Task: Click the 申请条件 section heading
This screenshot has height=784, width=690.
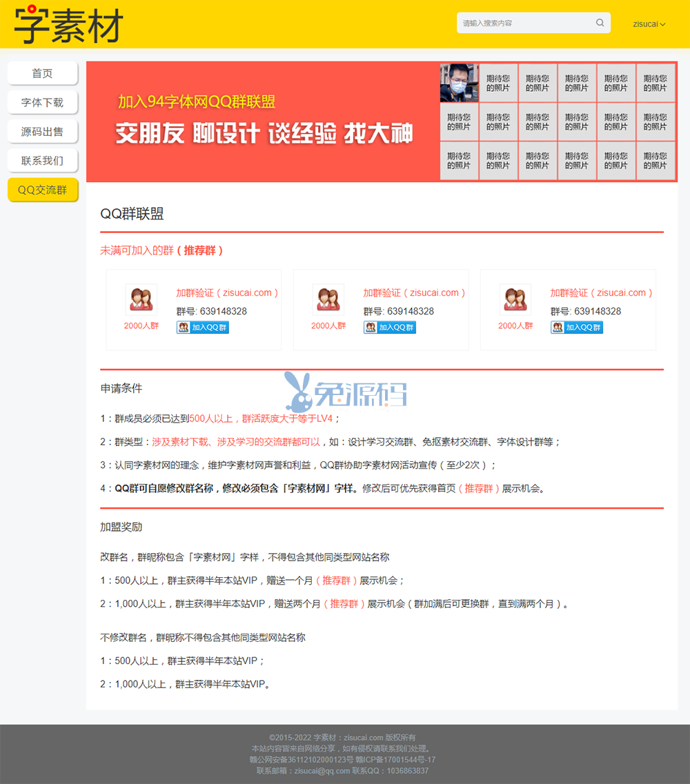Action: (x=121, y=388)
